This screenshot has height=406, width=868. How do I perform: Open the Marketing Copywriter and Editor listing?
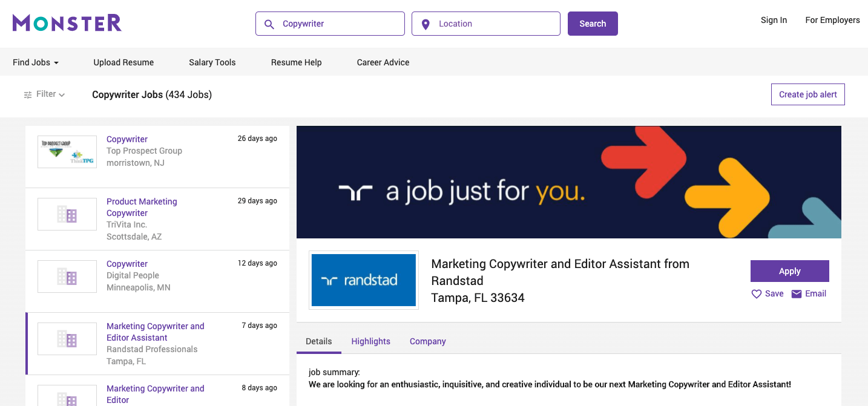[x=156, y=394]
